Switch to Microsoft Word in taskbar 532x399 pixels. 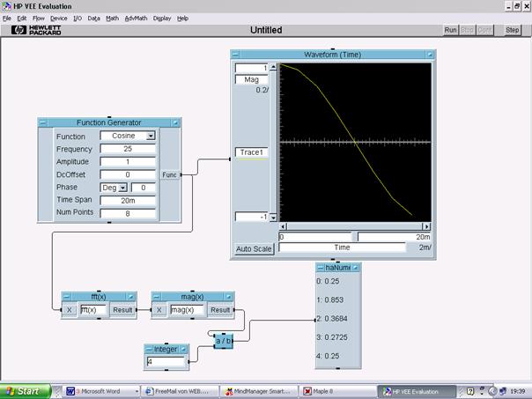coord(102,391)
